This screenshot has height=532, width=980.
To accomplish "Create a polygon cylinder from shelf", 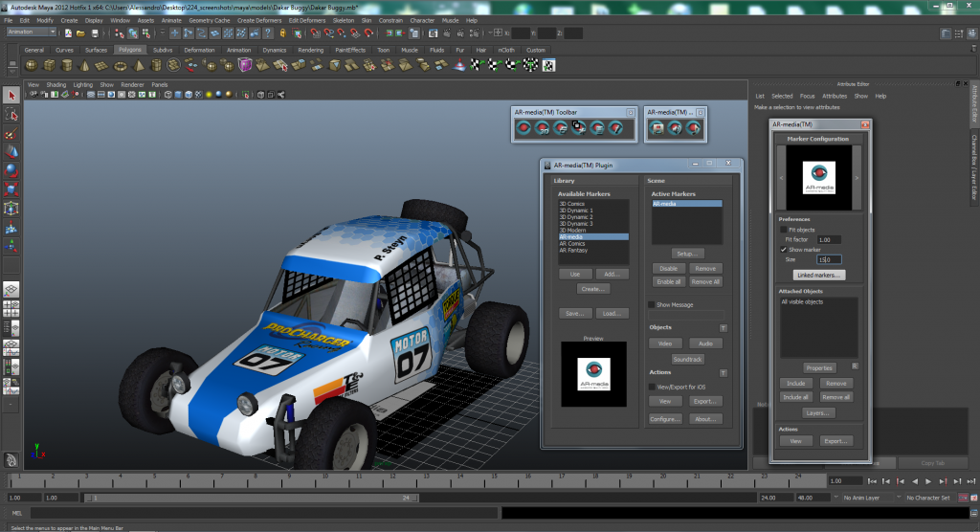I will [66, 65].
